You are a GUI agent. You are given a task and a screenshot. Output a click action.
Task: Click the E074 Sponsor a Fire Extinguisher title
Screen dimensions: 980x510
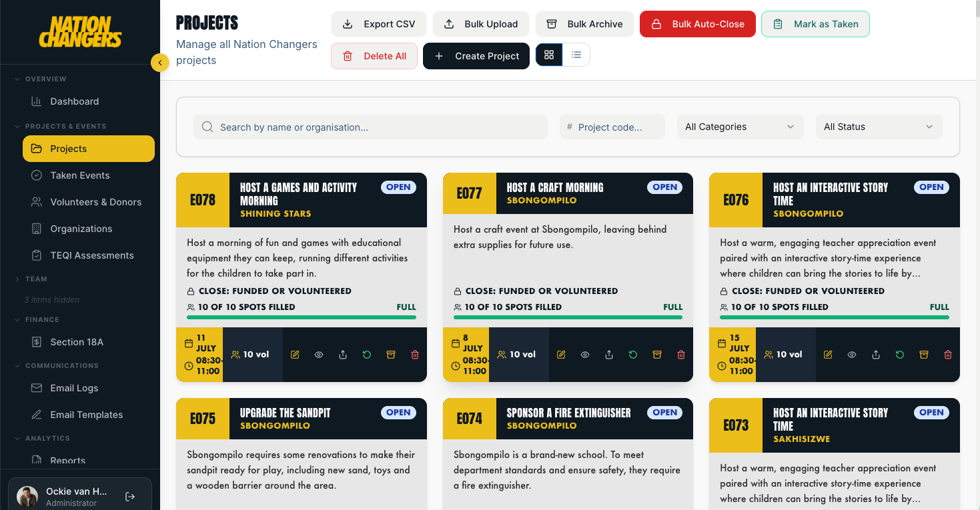(x=568, y=413)
